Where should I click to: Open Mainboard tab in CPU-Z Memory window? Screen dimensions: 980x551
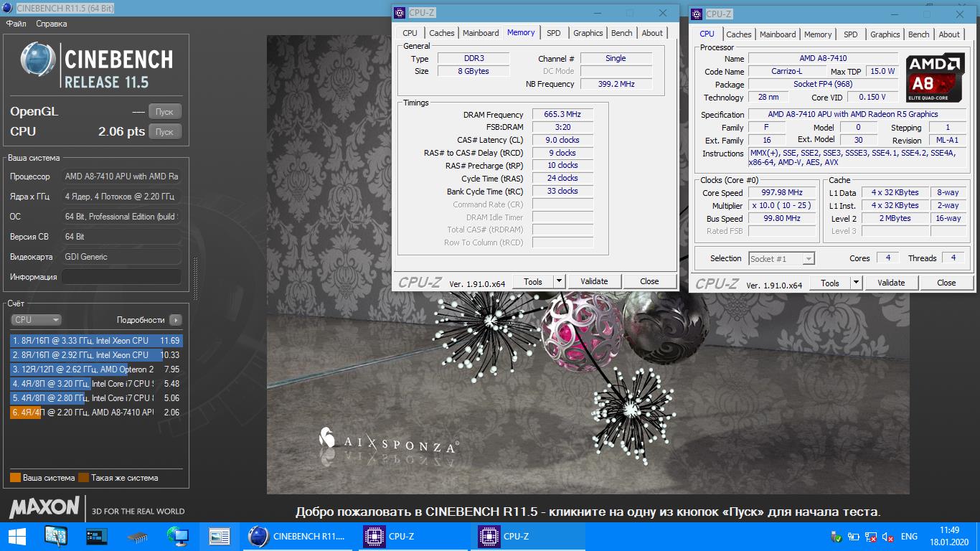pyautogui.click(x=481, y=33)
